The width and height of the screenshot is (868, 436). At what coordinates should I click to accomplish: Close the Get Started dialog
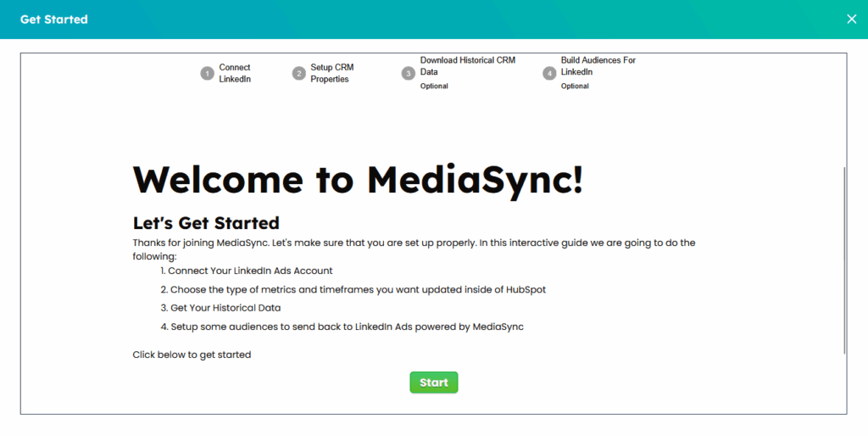pyautogui.click(x=851, y=19)
